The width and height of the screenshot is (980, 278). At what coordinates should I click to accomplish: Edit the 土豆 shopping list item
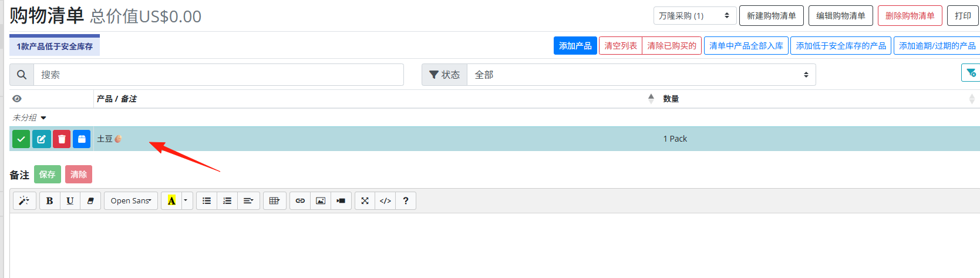41,139
